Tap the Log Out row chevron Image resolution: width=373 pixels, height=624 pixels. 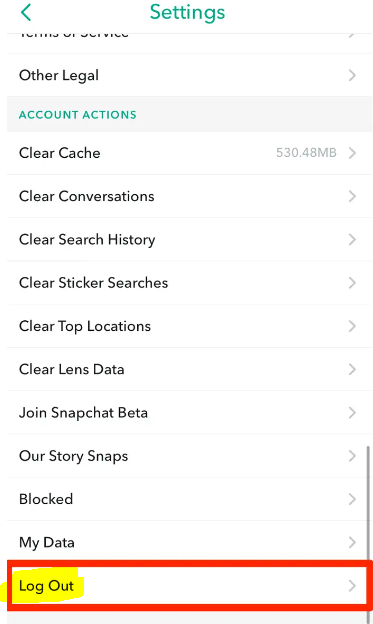click(x=352, y=586)
